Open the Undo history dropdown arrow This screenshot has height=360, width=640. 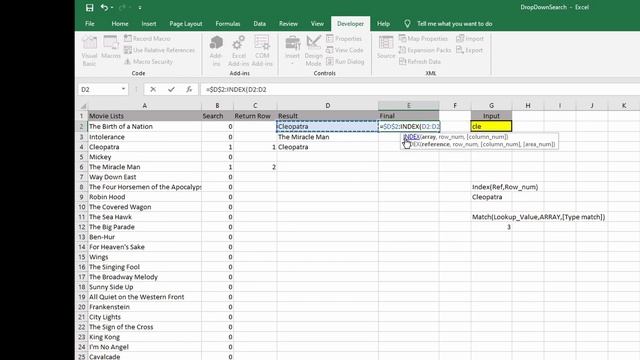pyautogui.click(x=112, y=7)
